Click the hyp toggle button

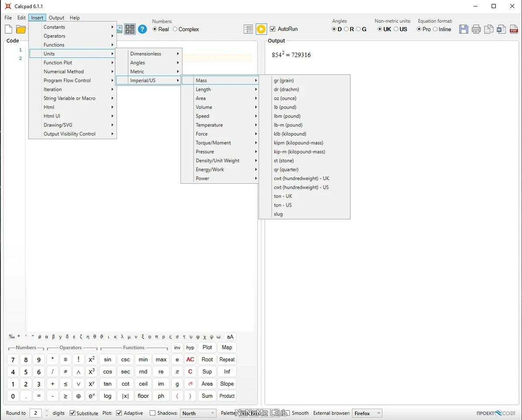point(190,347)
